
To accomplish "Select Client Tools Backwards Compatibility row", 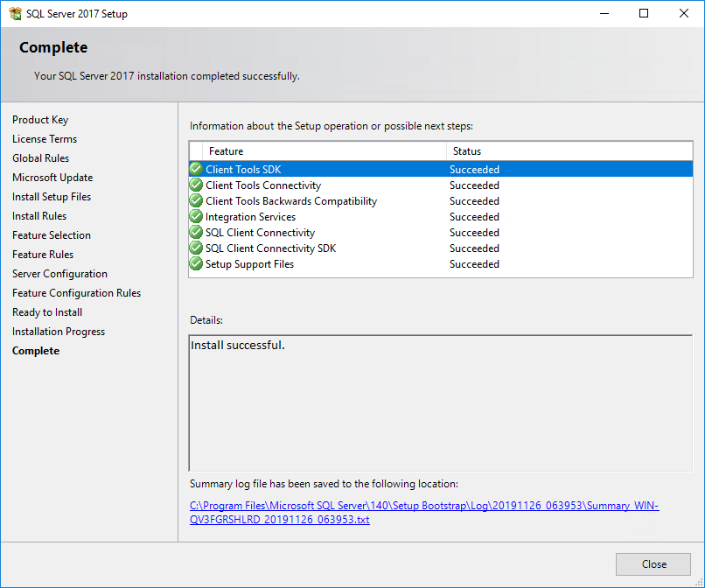I will [x=441, y=200].
